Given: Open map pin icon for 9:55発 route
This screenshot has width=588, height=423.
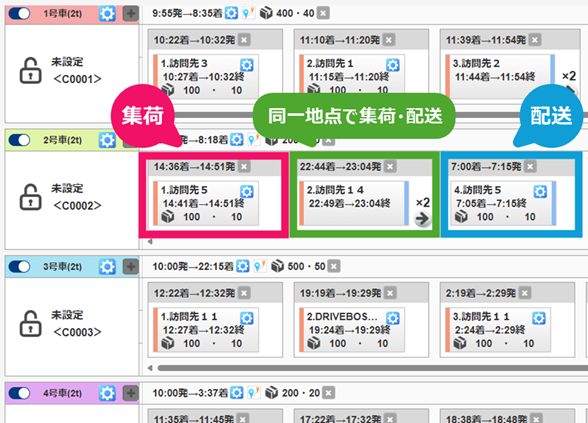Looking at the screenshot, I should tap(249, 13).
